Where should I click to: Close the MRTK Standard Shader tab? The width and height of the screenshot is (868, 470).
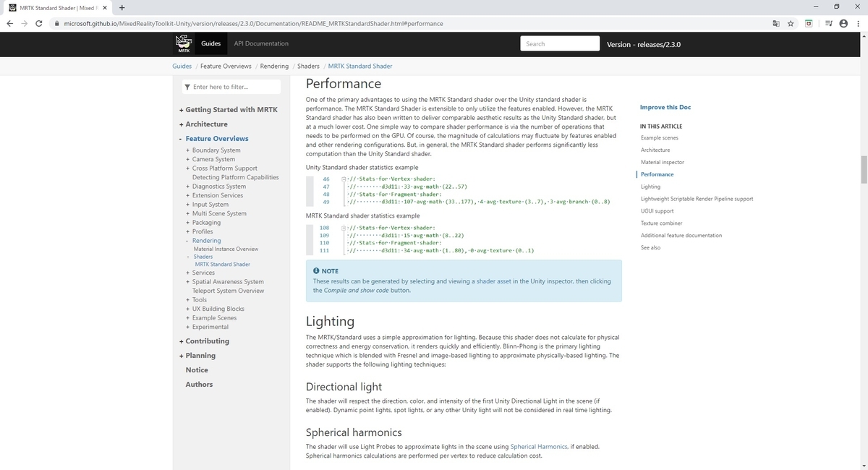pos(104,7)
